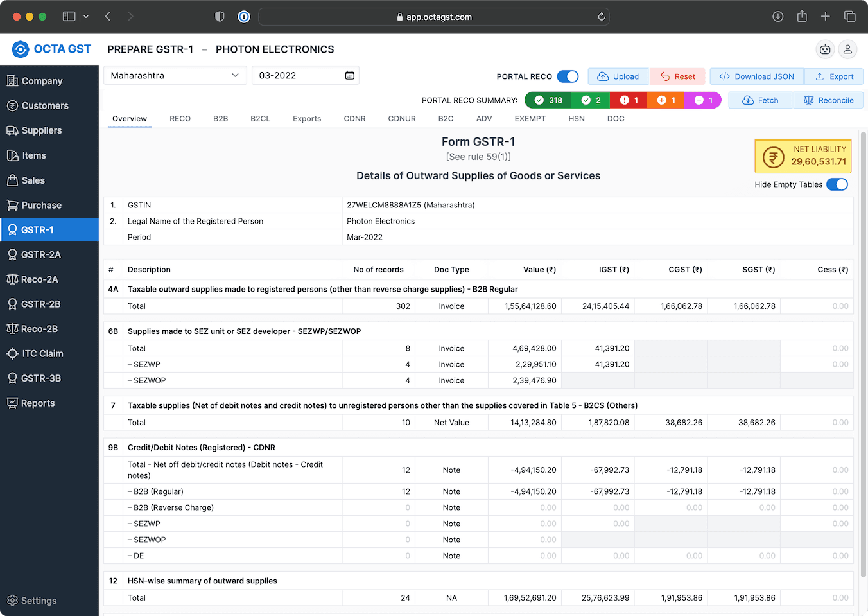Click the Upload button
The width and height of the screenshot is (868, 616).
(x=618, y=76)
